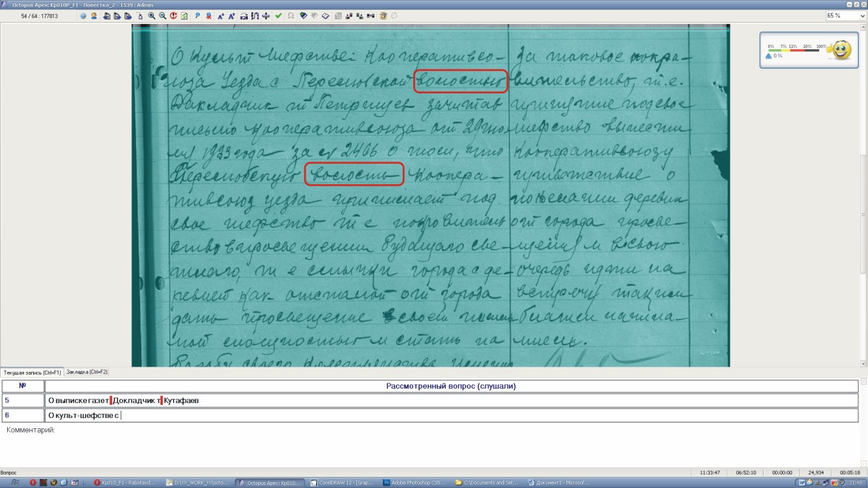Image resolution: width=868 pixels, height=488 pixels.
Task: Zoom out with the minus magnifier icon
Action: [162, 16]
